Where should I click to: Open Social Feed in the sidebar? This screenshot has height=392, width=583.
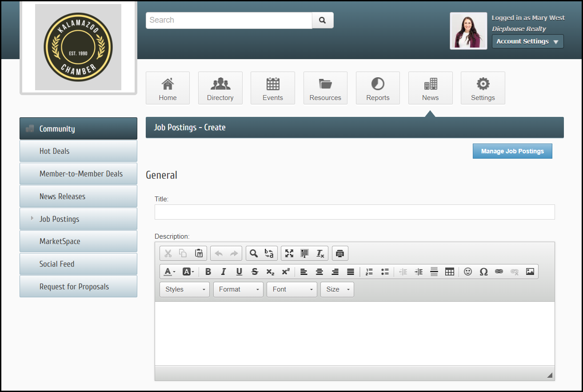click(x=78, y=264)
